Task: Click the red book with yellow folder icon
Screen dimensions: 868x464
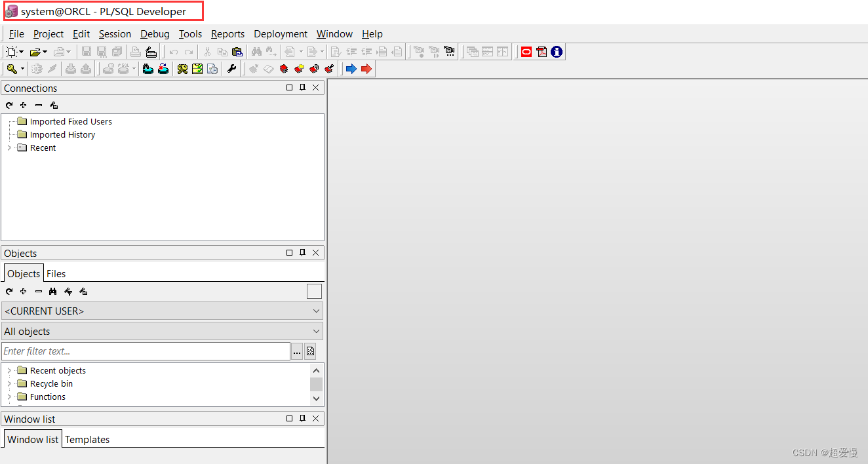Action: pyautogui.click(x=299, y=69)
